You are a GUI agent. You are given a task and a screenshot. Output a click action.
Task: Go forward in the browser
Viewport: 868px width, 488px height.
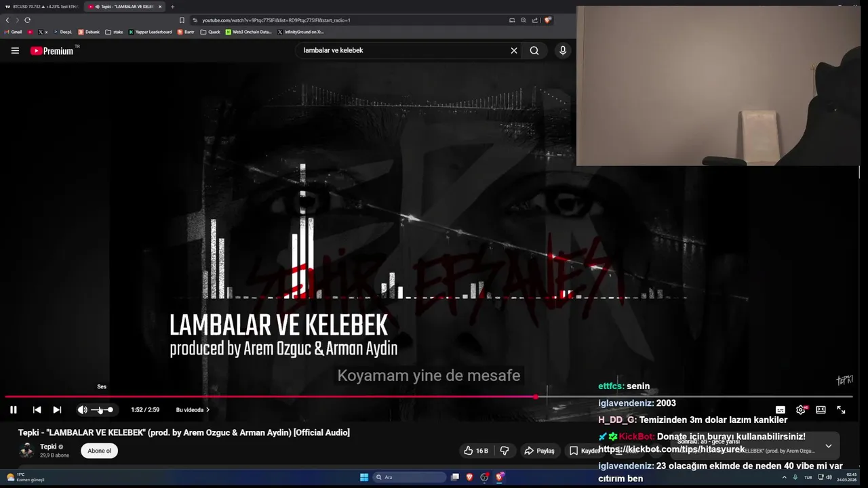pos(18,20)
